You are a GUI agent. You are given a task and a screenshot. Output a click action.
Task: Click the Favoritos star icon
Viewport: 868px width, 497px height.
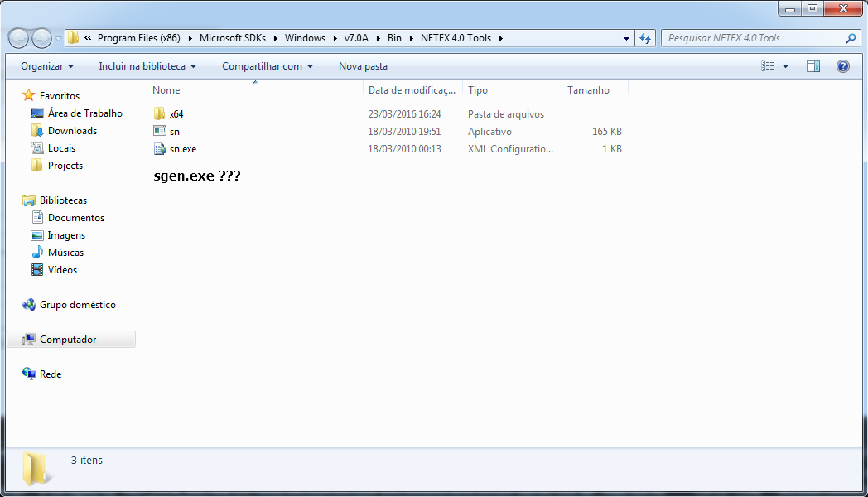point(29,95)
